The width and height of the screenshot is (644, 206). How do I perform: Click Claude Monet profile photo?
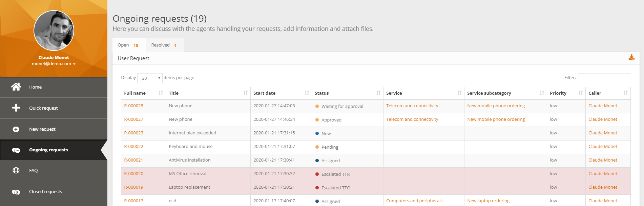[x=54, y=31]
